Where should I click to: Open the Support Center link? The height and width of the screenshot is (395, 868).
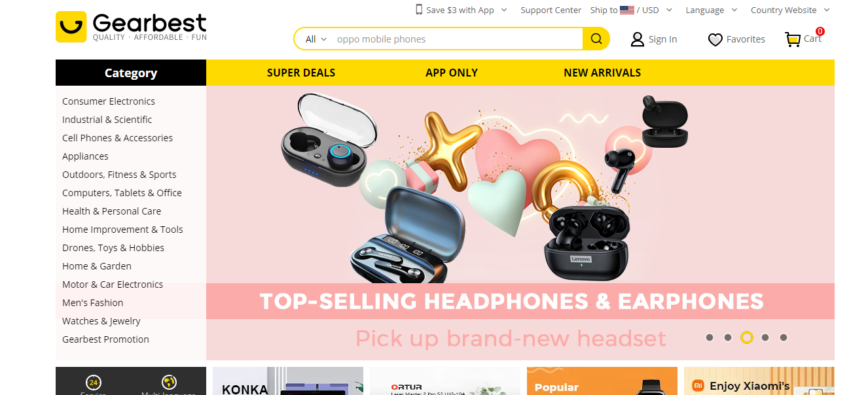coord(551,10)
